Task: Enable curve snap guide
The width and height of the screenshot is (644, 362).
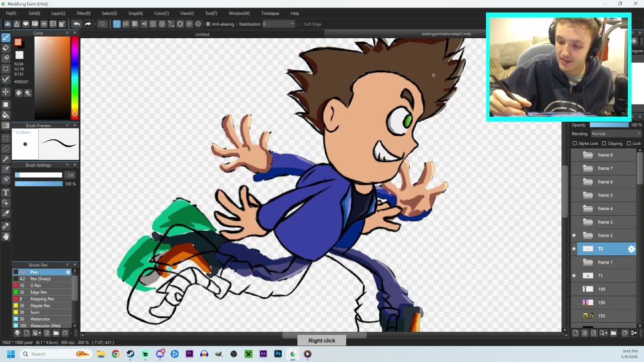Action: pyautogui.click(x=171, y=24)
